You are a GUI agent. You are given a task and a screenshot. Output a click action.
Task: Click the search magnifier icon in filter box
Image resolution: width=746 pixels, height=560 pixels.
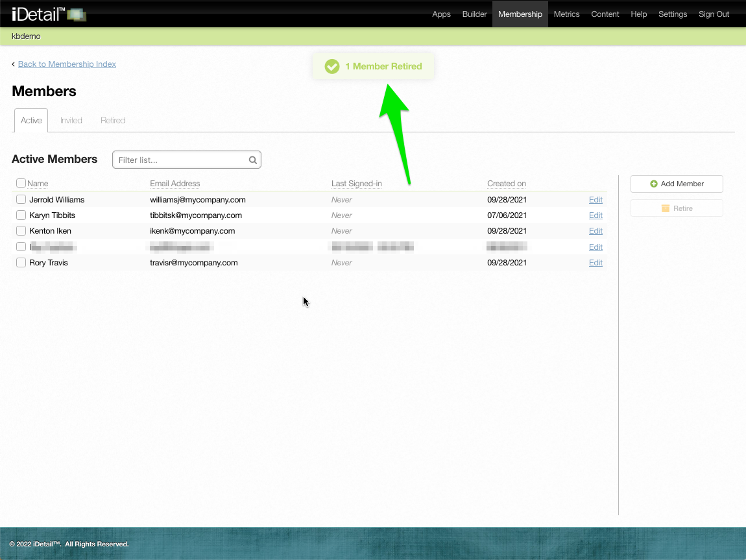252,160
